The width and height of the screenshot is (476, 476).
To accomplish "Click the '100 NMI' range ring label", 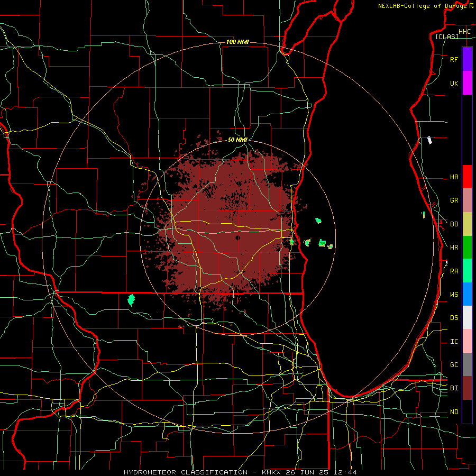I will coord(237,42).
